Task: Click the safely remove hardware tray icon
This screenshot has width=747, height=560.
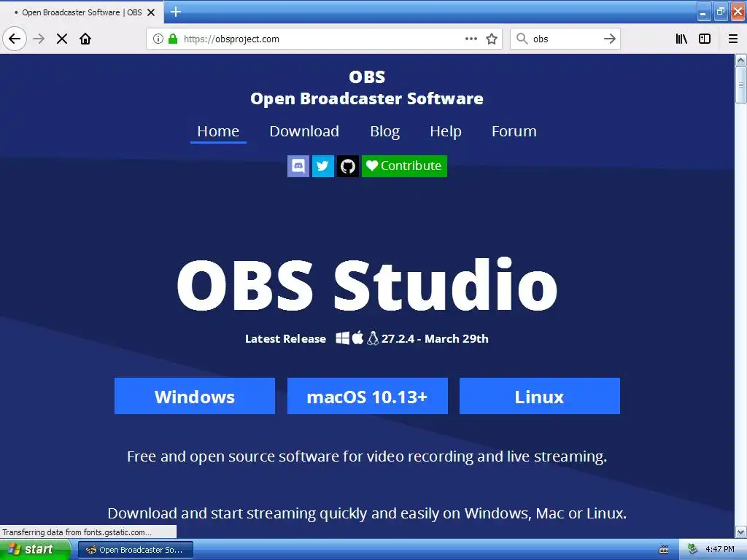Action: coord(693,550)
